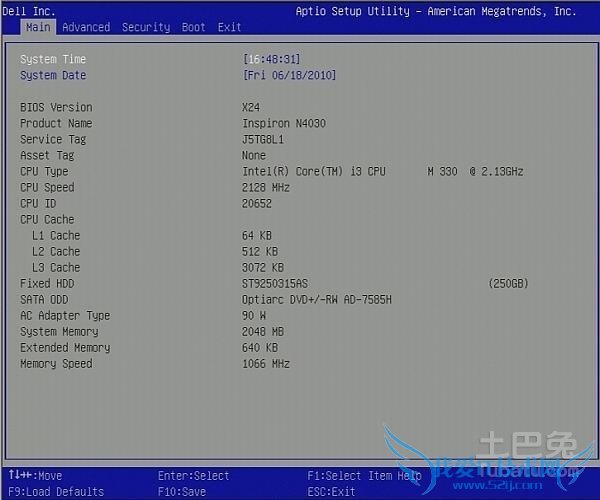The image size is (600, 500).
Task: Click the CPU Type label
Action: click(44, 171)
